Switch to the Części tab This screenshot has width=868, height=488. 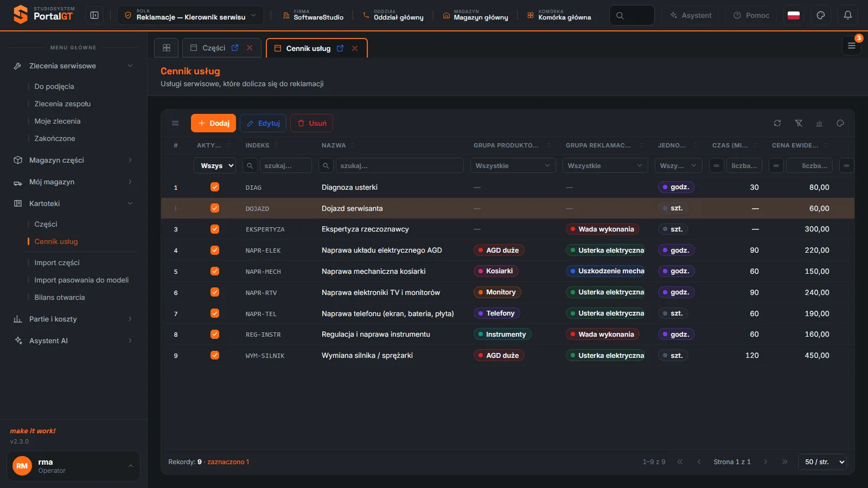214,48
